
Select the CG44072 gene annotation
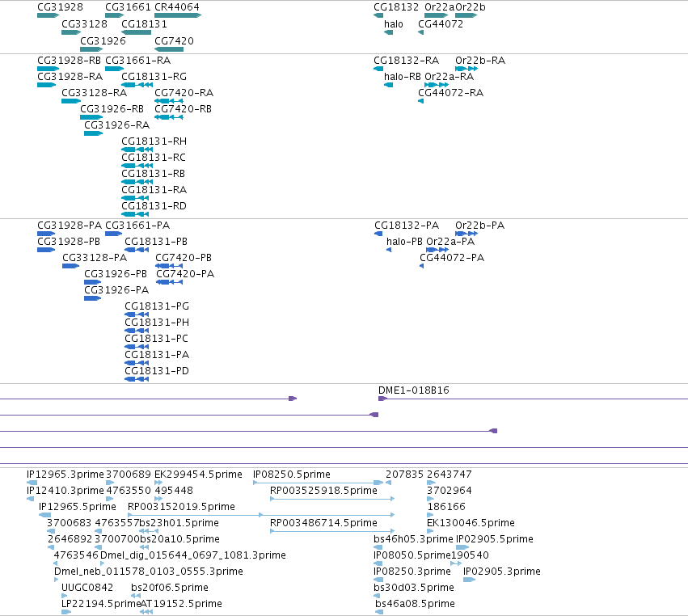click(420, 32)
